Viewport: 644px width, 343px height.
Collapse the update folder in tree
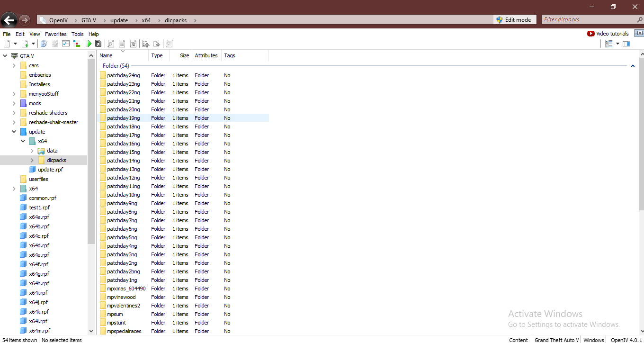(x=14, y=132)
